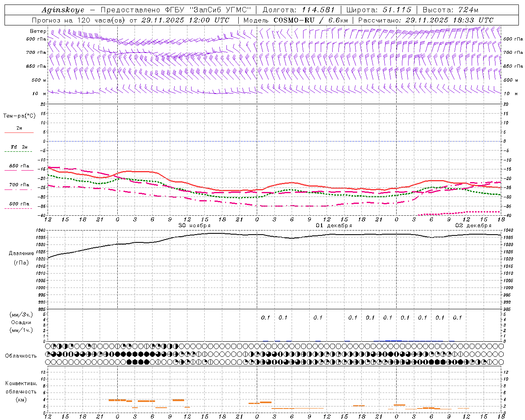Click the "Конвективн." convective cloud label

coord(21,383)
